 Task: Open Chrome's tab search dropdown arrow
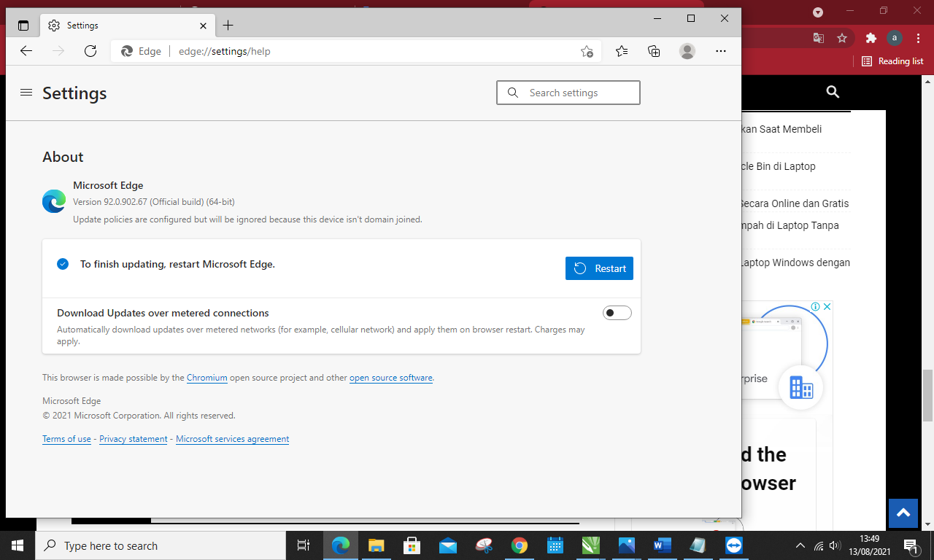[818, 12]
